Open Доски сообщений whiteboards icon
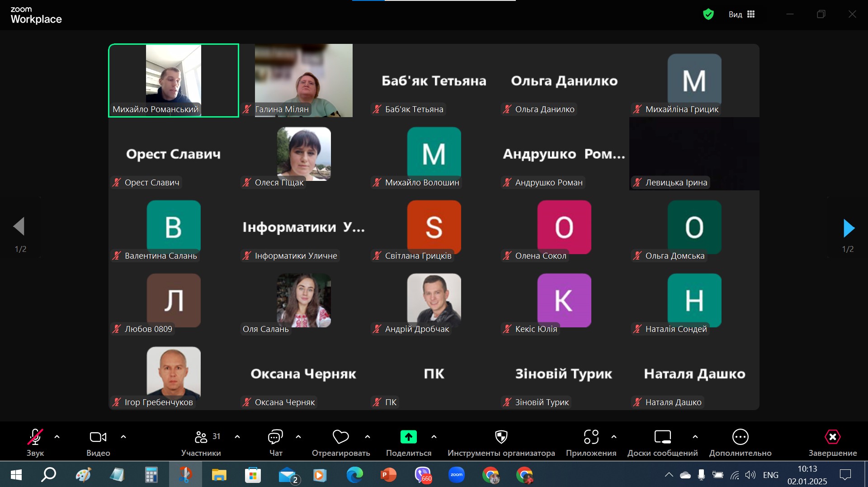Viewport: 868px width, 487px height. (663, 437)
